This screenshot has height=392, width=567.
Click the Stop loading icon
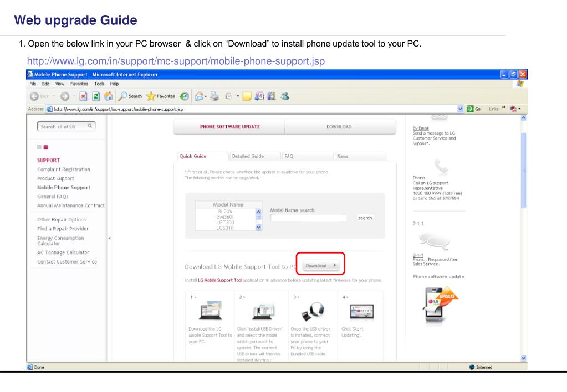coord(83,96)
